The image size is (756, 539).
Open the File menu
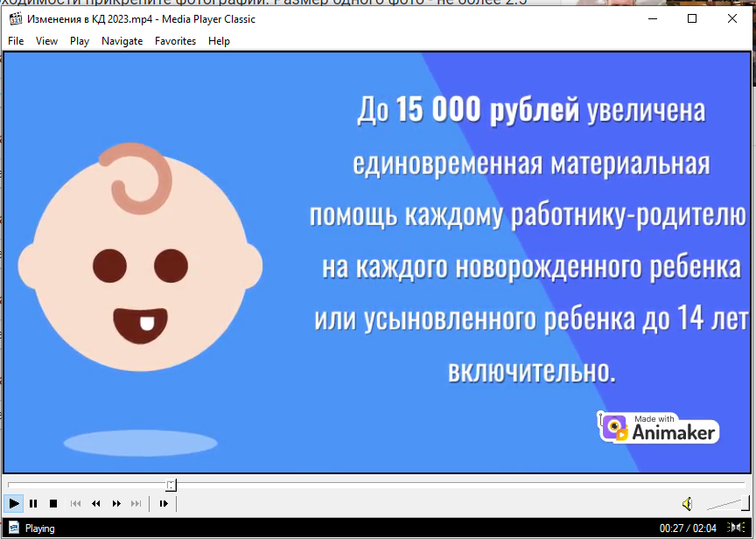click(15, 40)
